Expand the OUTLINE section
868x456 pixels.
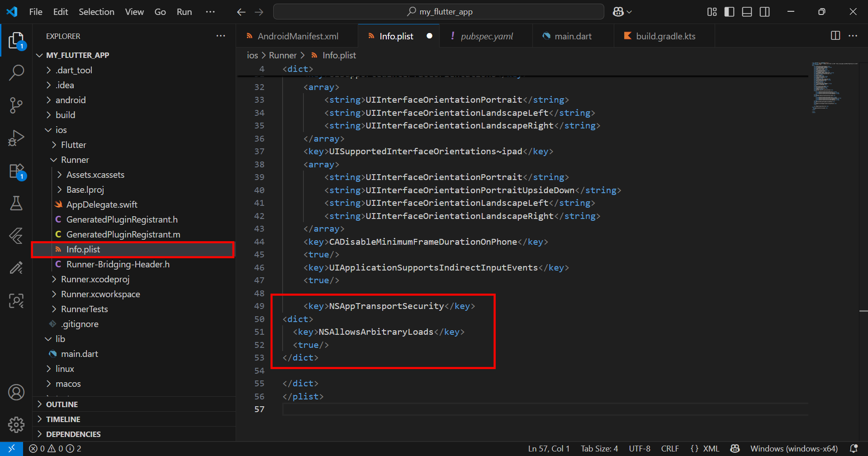134,404
